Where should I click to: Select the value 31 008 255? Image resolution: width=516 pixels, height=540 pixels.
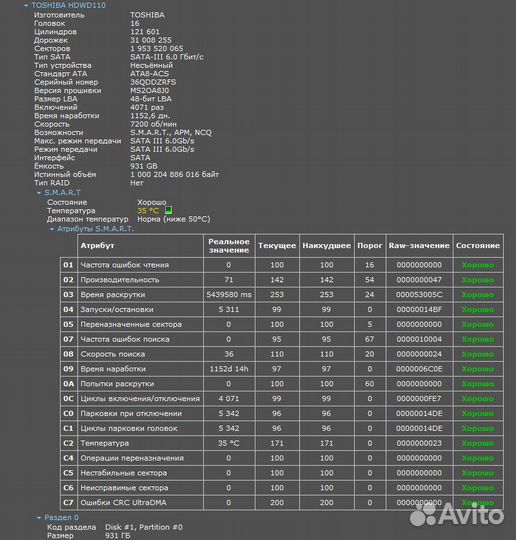pos(151,40)
